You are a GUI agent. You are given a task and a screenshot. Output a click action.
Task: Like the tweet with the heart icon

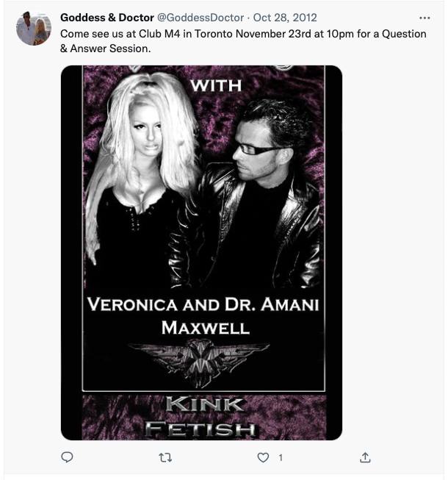pyautogui.click(x=263, y=457)
